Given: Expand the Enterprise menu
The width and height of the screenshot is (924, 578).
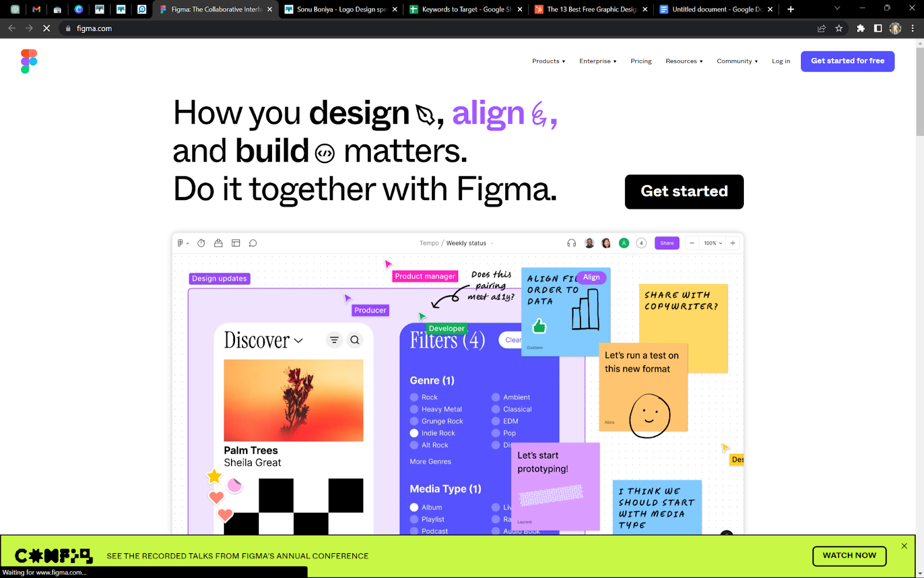Looking at the screenshot, I should tap(598, 61).
